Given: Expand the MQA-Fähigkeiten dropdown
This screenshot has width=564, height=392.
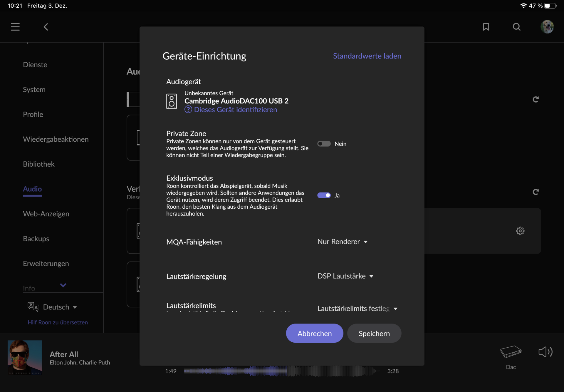Looking at the screenshot, I should click(x=342, y=242).
